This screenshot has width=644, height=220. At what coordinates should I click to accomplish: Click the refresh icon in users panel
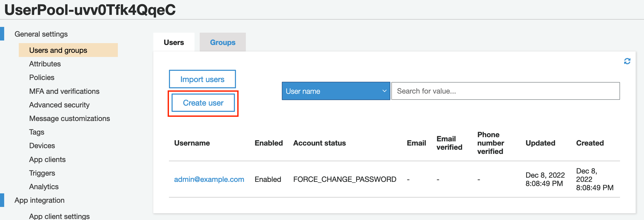(627, 61)
